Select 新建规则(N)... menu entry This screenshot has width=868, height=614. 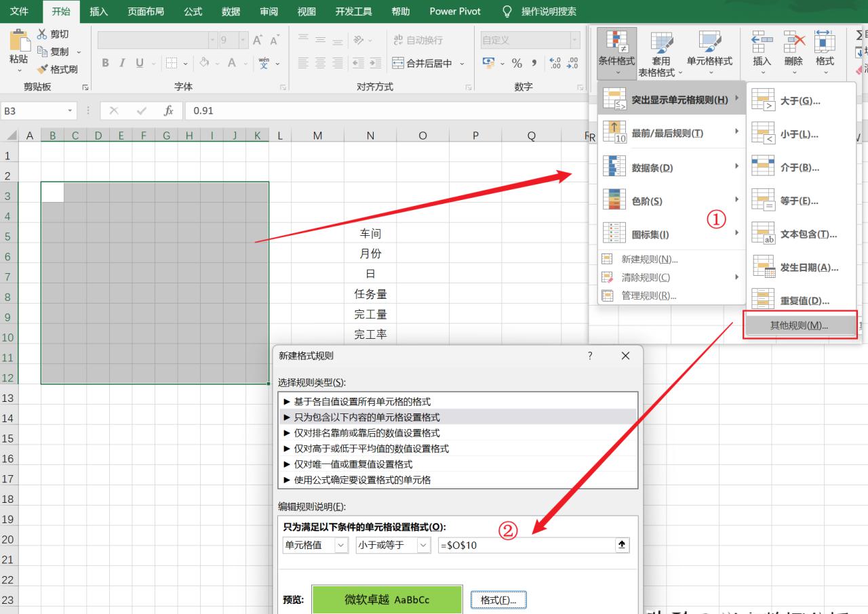click(x=671, y=259)
